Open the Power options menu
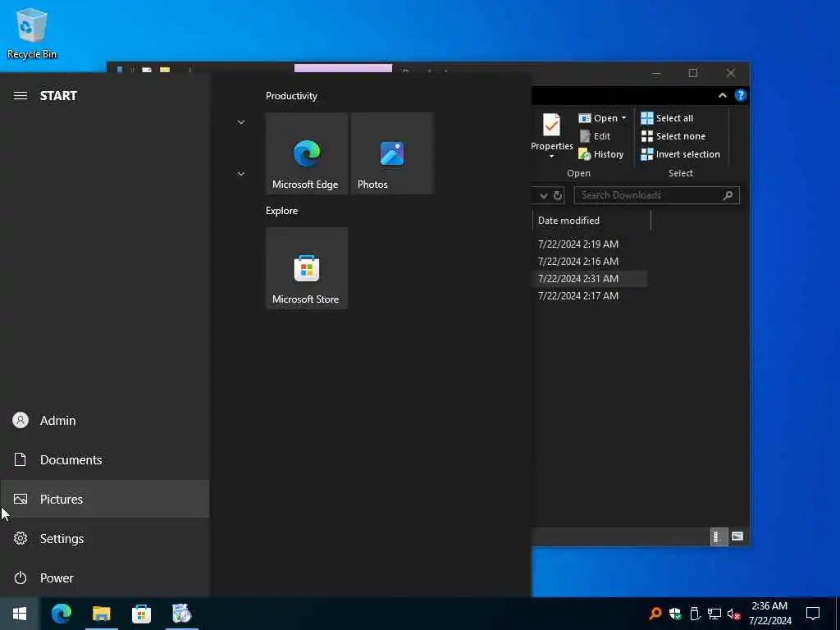Viewport: 840px width, 630px height. point(104,577)
